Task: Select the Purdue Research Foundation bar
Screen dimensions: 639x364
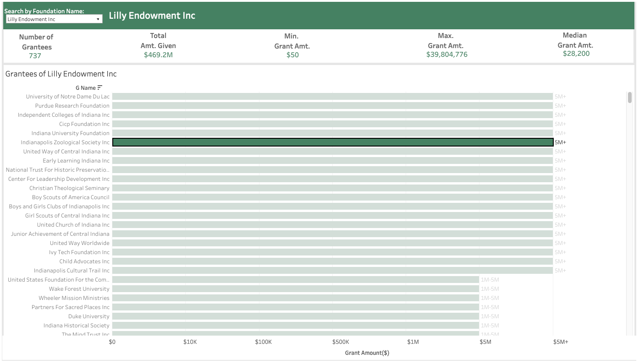Action: [x=333, y=106]
